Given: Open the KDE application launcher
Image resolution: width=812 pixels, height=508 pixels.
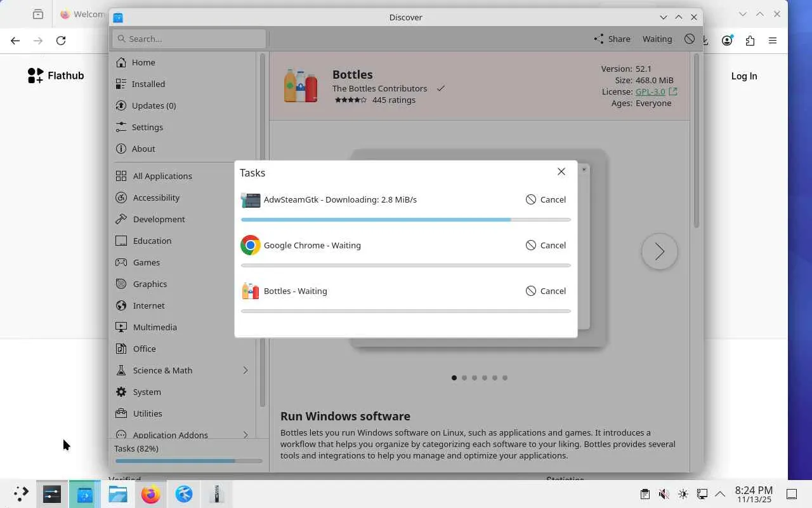Looking at the screenshot, I should point(21,494).
